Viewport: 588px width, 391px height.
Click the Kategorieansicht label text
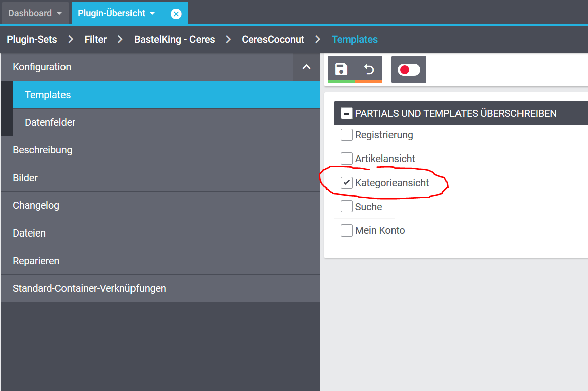(392, 183)
